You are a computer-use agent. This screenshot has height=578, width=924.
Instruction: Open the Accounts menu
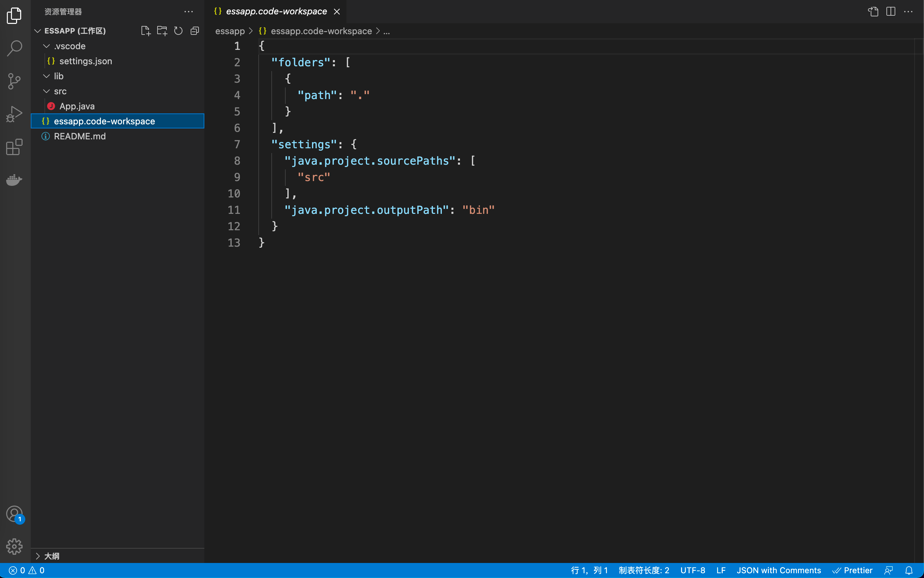15,514
